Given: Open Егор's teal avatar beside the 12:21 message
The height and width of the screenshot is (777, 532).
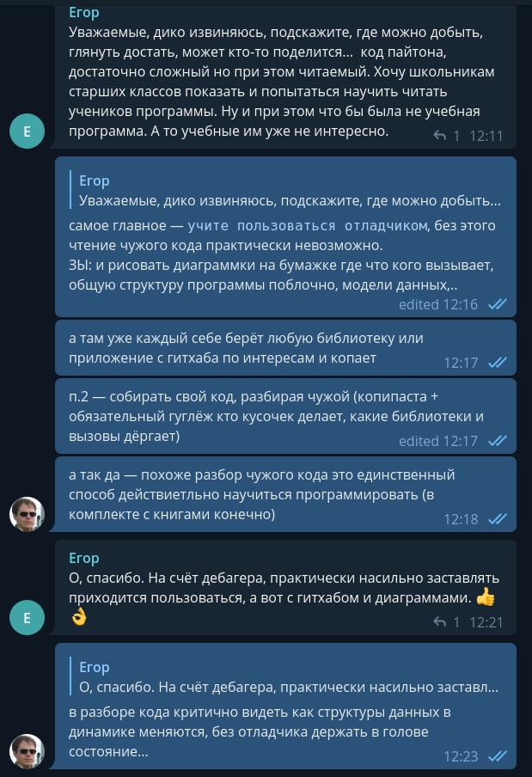Looking at the screenshot, I should click(x=28, y=618).
